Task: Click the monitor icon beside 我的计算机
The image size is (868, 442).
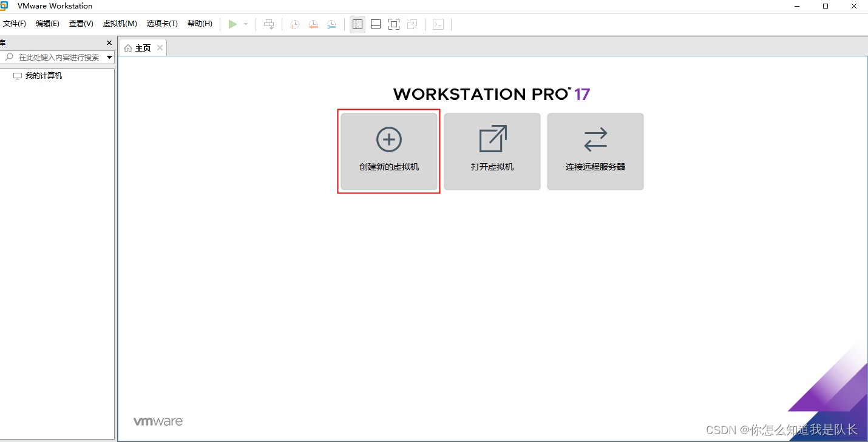Action: [18, 76]
